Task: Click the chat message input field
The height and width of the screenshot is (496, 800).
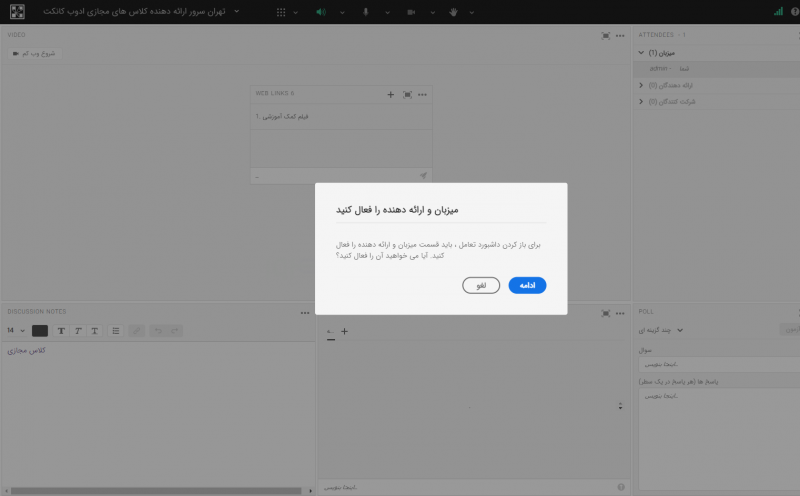Action: (x=467, y=487)
